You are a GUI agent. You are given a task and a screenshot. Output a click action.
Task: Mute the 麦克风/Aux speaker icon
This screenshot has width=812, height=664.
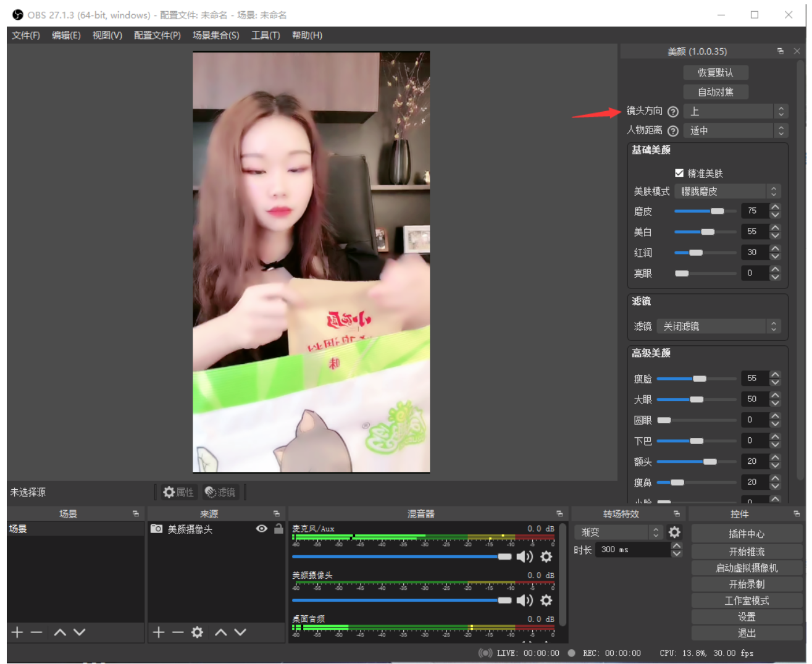click(x=524, y=557)
